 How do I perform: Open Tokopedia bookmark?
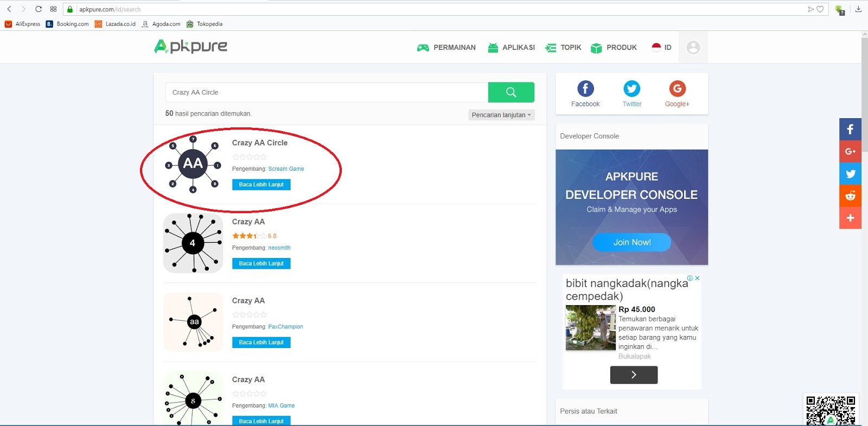[x=205, y=24]
